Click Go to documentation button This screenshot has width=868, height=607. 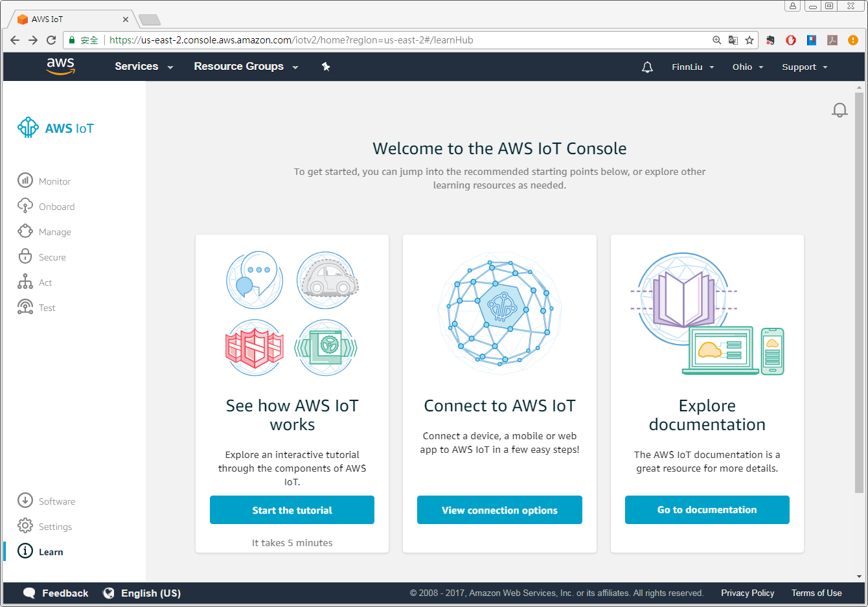pyautogui.click(x=707, y=510)
